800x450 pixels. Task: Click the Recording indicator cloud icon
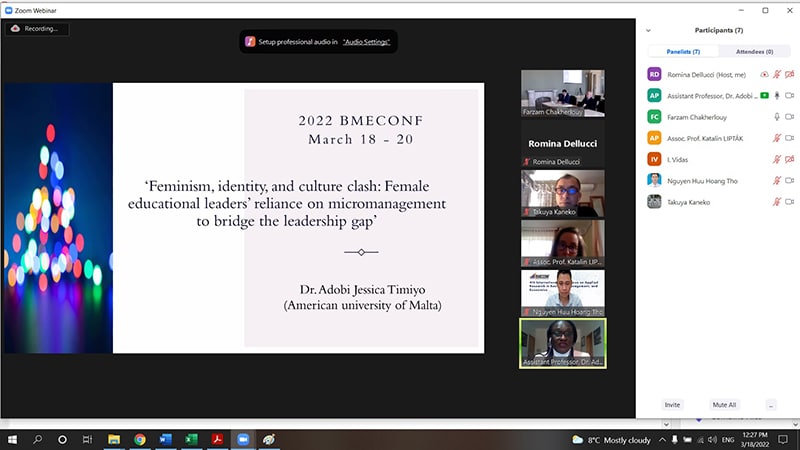(15, 29)
